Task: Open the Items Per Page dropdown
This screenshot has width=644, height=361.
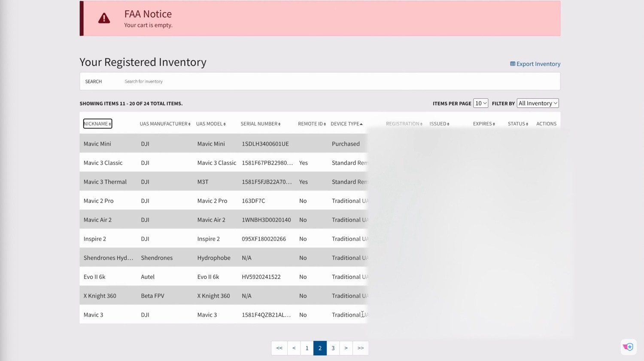Action: 480,103
